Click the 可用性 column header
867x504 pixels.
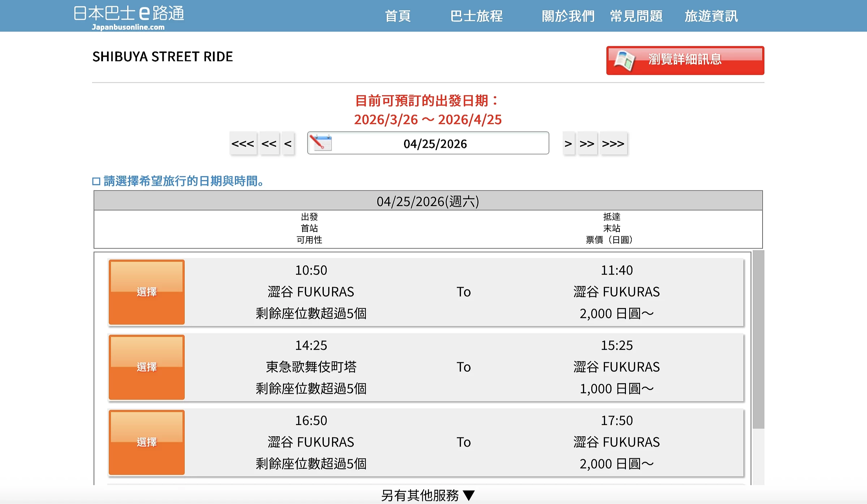(309, 240)
